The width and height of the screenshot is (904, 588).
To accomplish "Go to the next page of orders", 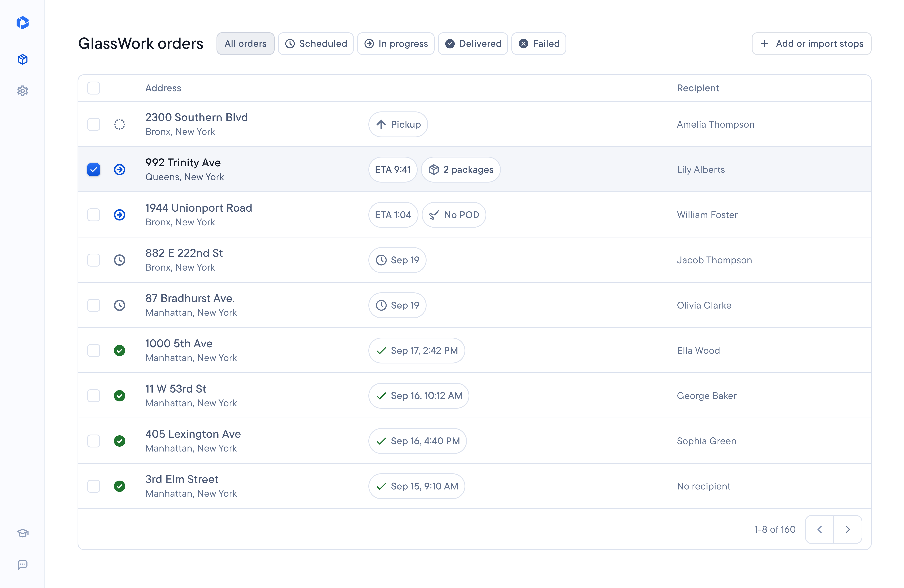I will coord(847,529).
